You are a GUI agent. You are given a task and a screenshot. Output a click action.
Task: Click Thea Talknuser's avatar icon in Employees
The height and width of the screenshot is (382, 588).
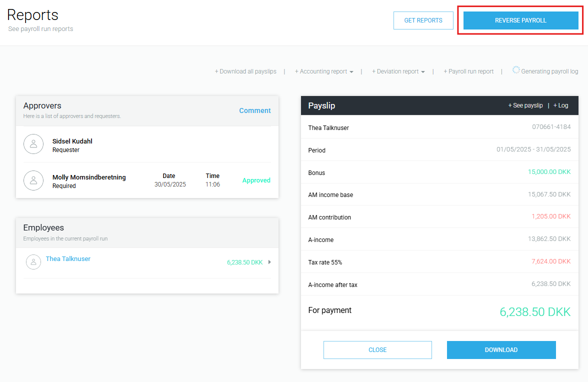pos(33,262)
